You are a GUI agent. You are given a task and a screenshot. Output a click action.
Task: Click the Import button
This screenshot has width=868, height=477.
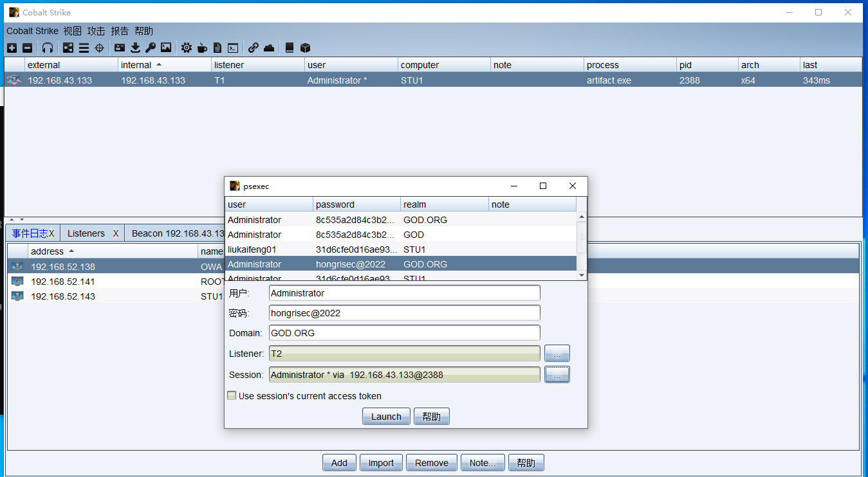tap(381, 463)
